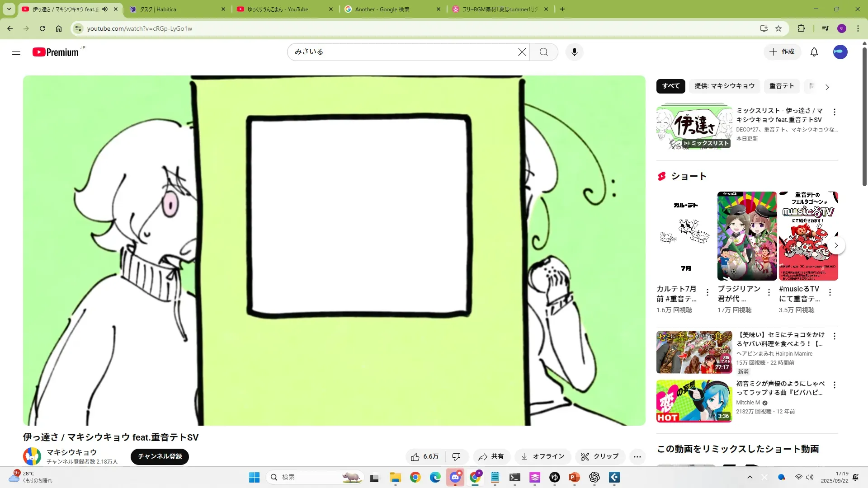
Task: Click the voice search microphone icon
Action: 574,52
